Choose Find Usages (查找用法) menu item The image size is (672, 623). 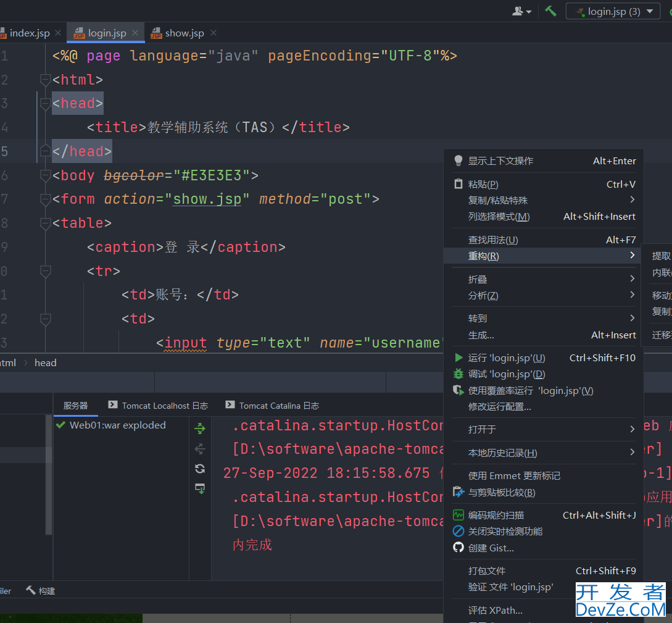pyautogui.click(x=544, y=240)
